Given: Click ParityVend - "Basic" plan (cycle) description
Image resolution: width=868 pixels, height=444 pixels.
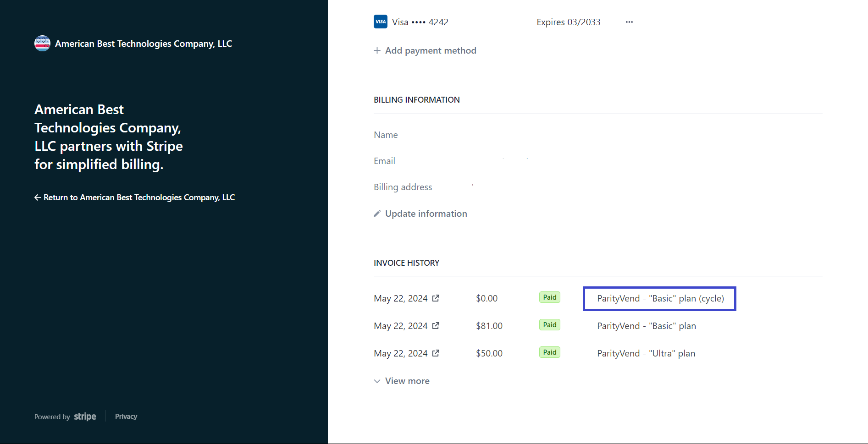Looking at the screenshot, I should tap(660, 298).
